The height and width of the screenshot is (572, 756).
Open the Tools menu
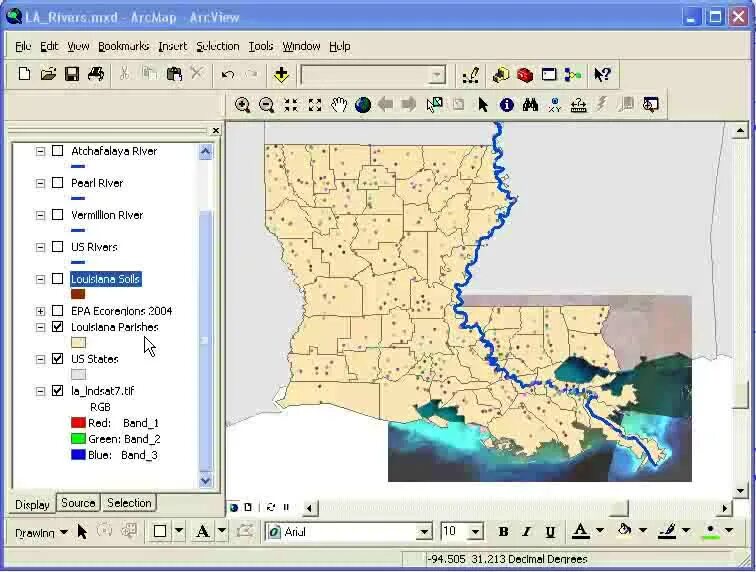coord(261,46)
